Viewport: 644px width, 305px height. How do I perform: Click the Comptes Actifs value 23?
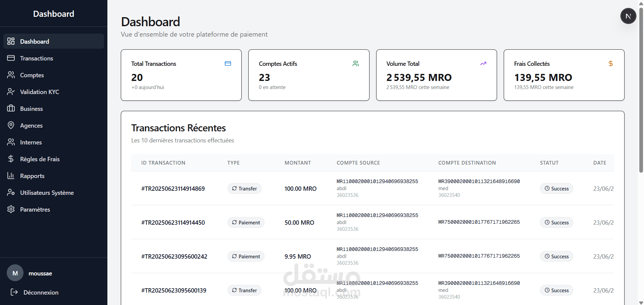pos(264,77)
